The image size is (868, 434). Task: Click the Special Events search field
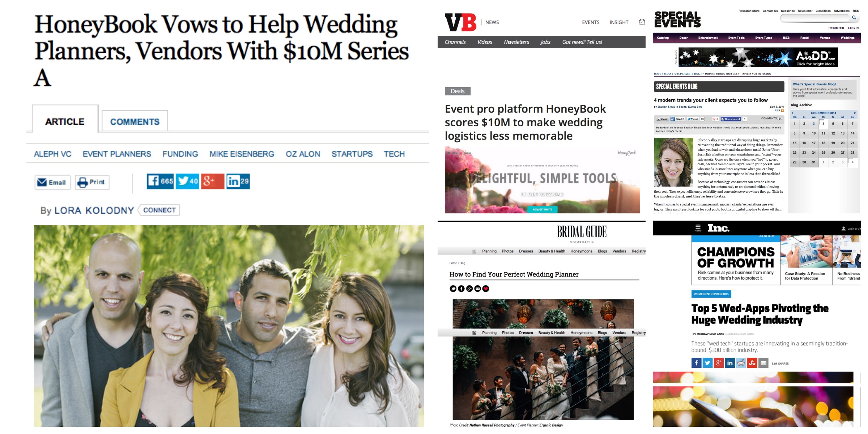pyautogui.click(x=816, y=17)
